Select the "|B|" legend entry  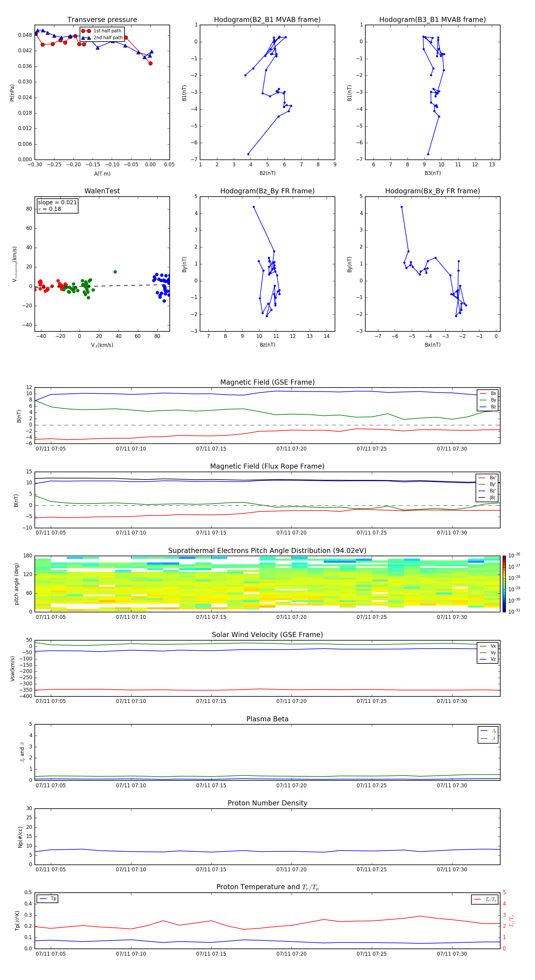[x=487, y=498]
